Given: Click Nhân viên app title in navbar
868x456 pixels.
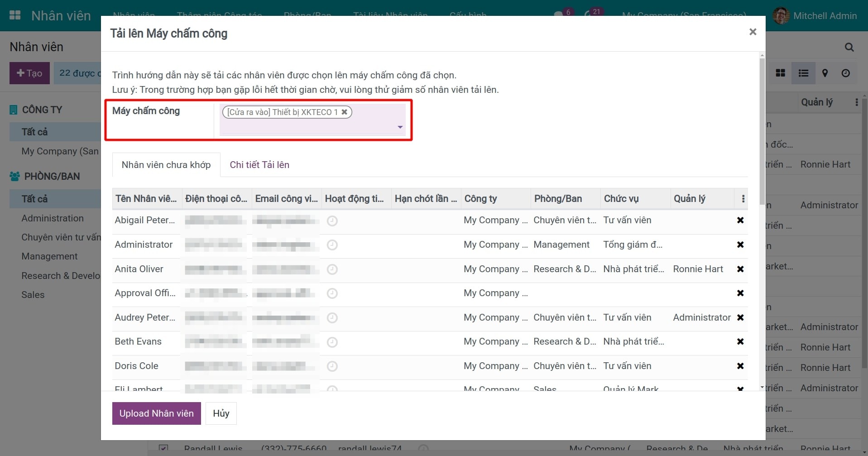Looking at the screenshot, I should point(61,16).
